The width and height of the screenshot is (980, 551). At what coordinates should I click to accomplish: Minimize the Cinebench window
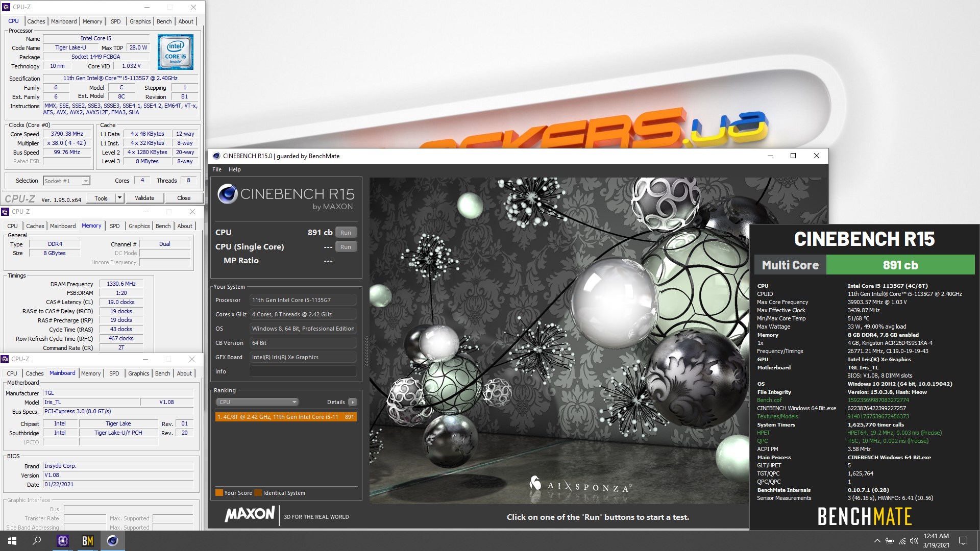[770, 156]
